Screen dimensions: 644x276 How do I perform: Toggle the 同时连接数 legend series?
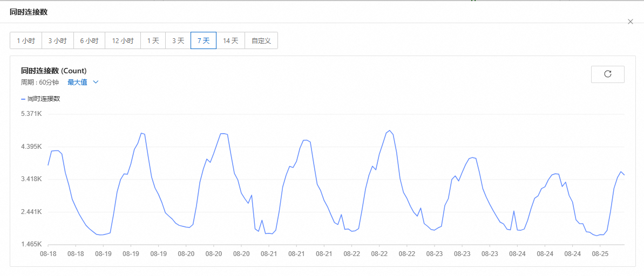(x=40, y=99)
